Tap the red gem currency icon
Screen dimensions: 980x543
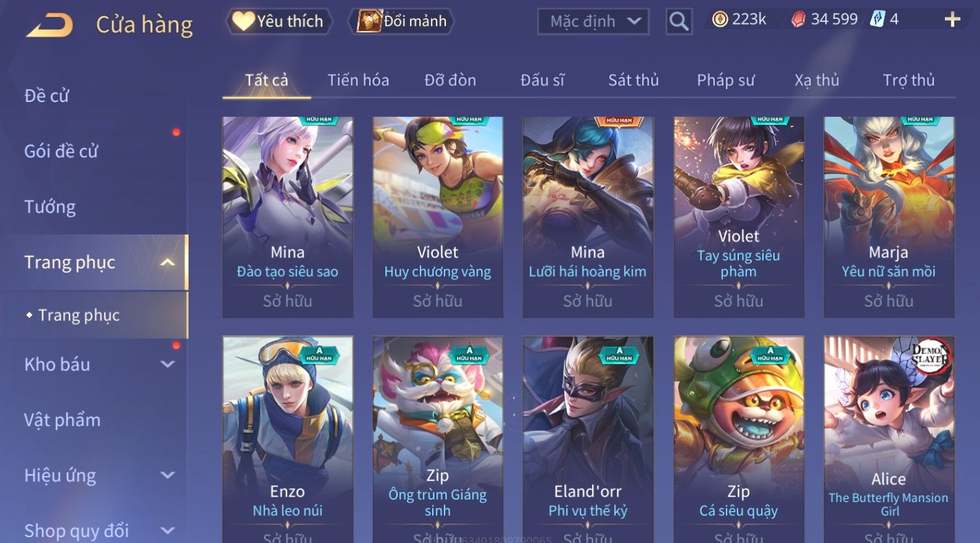click(x=797, y=19)
